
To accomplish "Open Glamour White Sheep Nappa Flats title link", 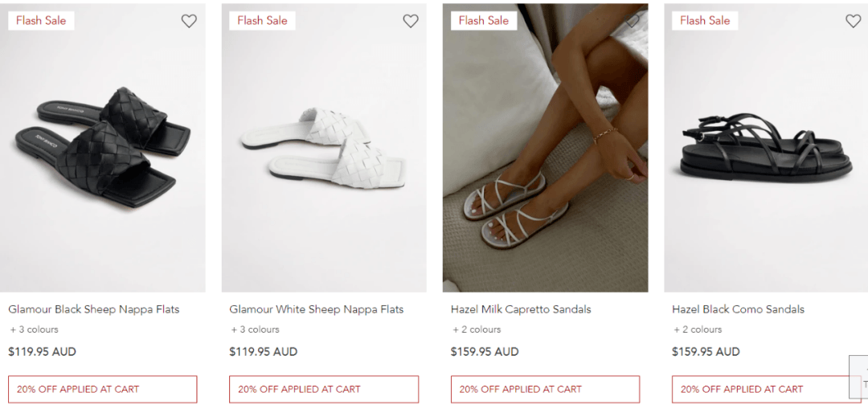I will (x=316, y=309).
